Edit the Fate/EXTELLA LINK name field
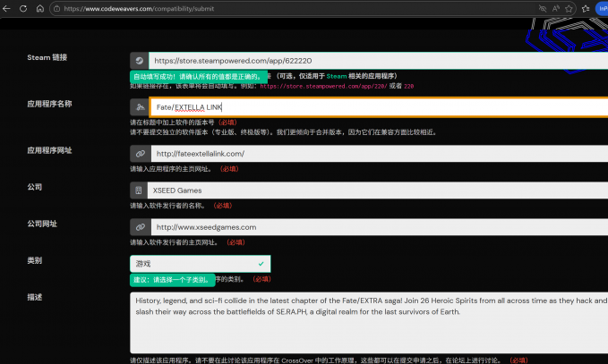This screenshot has width=608, height=364. pos(379,107)
